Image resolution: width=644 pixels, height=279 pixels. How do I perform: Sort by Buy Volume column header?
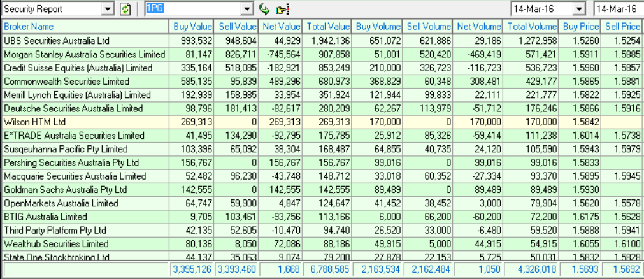pyautogui.click(x=377, y=27)
